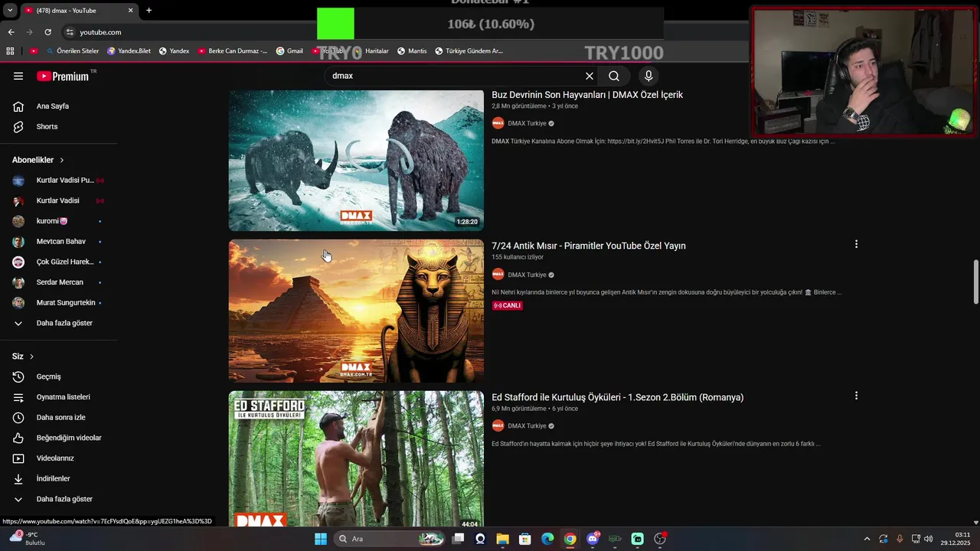This screenshot has height=551, width=980.
Task: Go back with browser back arrow
Action: tap(11, 32)
